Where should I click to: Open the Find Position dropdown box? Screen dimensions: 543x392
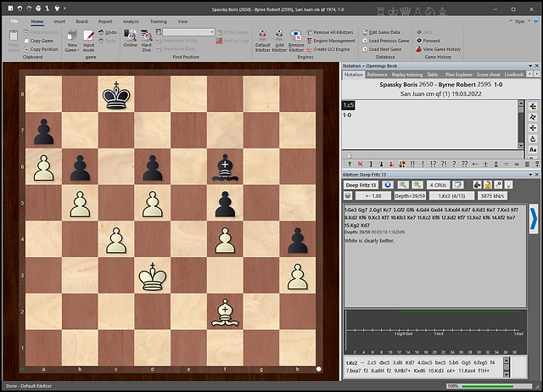188,32
